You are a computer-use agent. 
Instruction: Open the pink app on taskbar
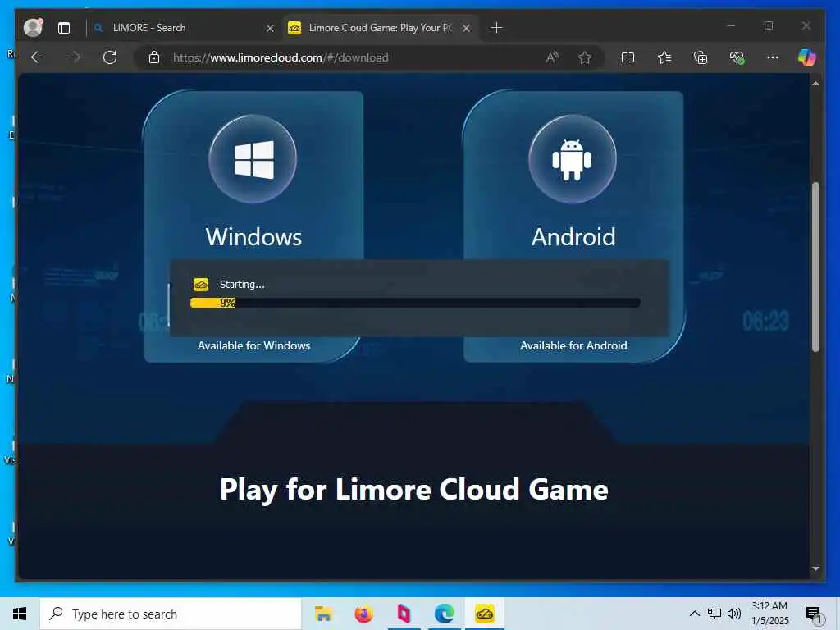click(404, 614)
